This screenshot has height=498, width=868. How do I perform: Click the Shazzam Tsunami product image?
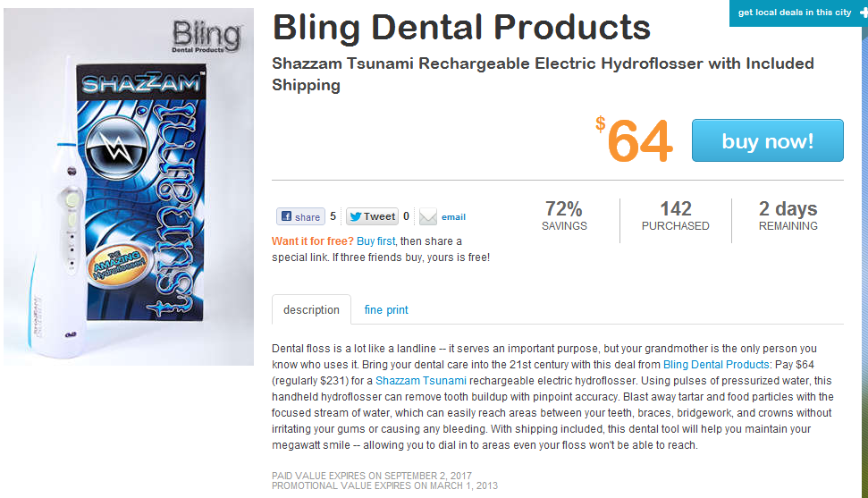[129, 187]
